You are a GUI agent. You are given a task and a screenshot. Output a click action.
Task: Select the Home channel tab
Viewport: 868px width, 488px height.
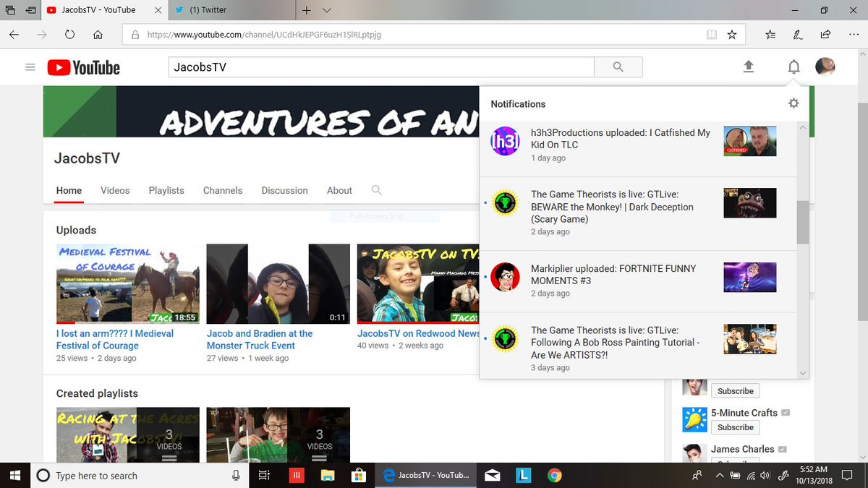click(69, 190)
